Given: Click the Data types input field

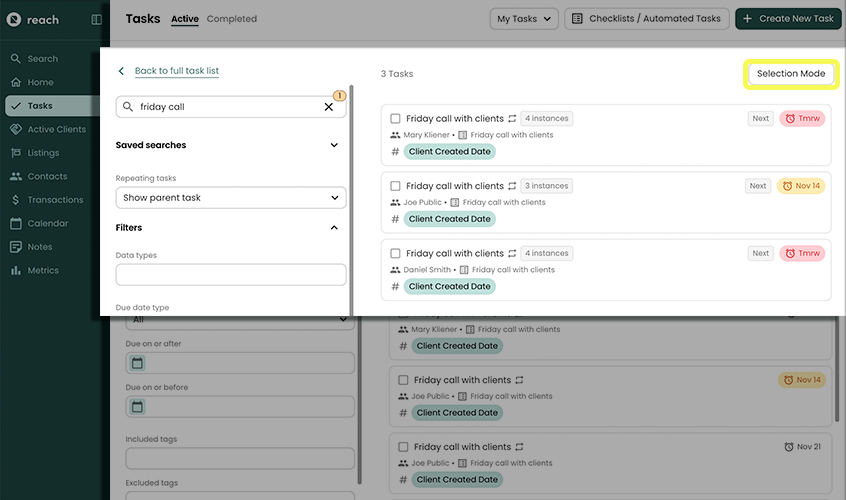Looking at the screenshot, I should [231, 274].
